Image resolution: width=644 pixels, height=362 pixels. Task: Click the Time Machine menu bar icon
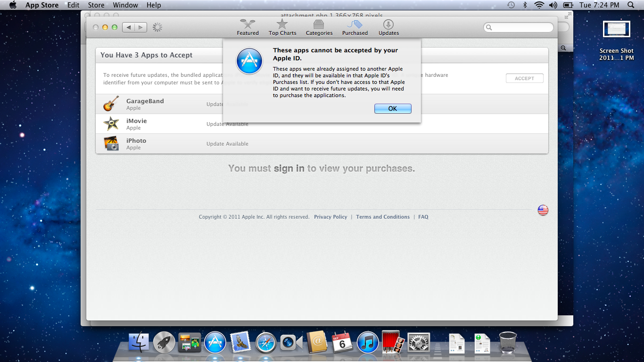click(x=511, y=5)
